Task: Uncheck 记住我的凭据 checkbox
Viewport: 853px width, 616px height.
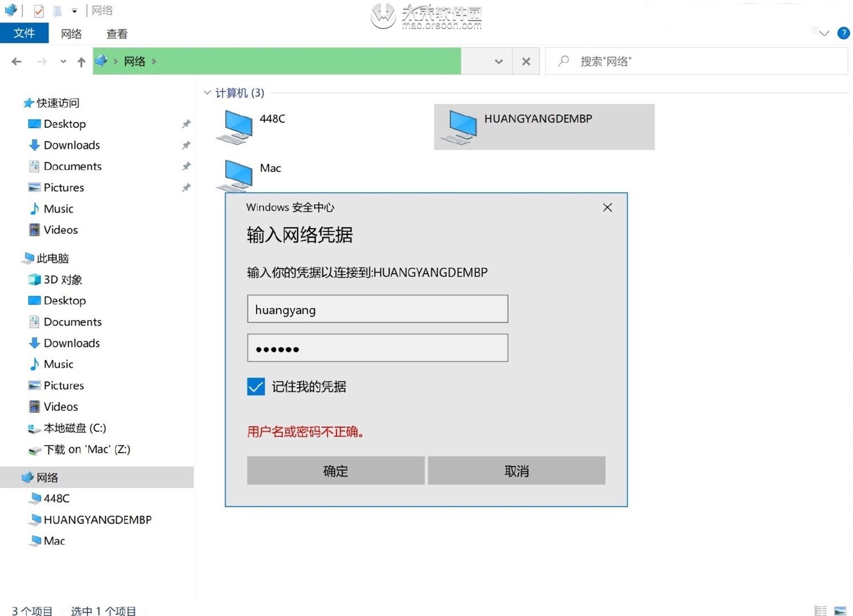Action: click(256, 387)
